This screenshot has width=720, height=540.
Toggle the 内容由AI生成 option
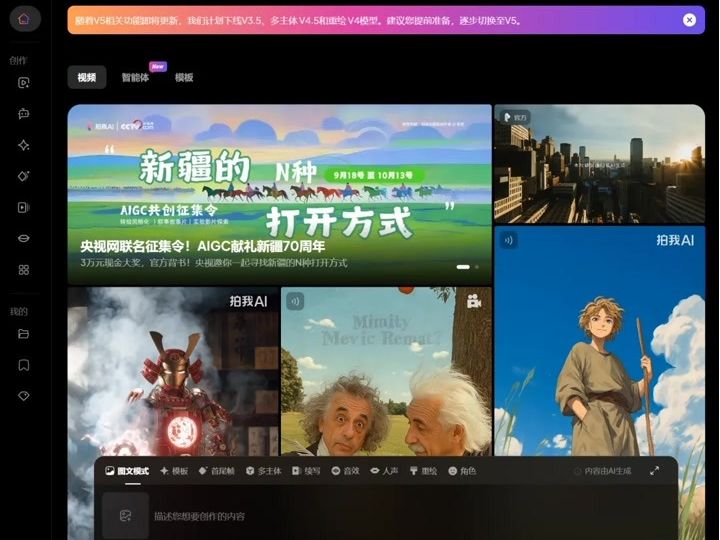click(604, 471)
